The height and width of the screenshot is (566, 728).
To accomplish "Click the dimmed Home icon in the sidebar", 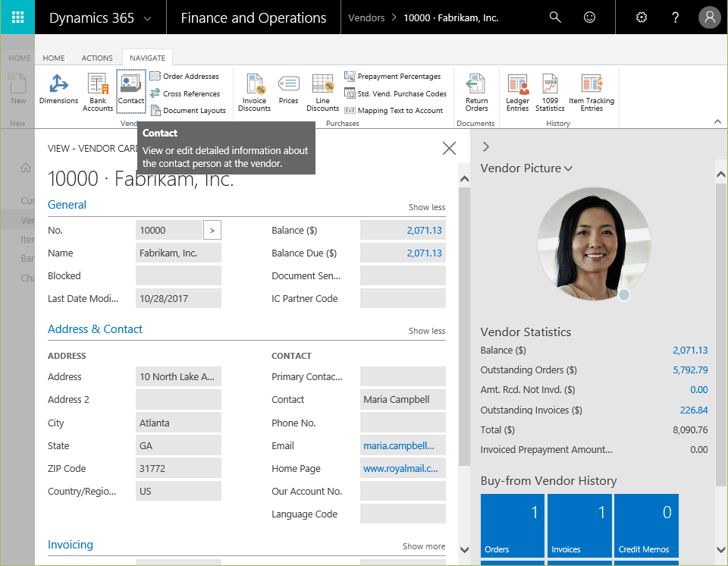I will (26, 168).
